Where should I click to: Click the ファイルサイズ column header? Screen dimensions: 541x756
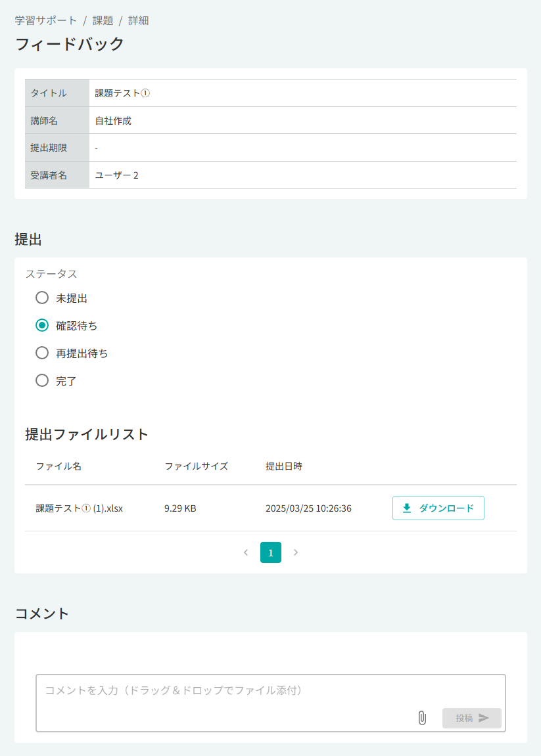pos(196,466)
